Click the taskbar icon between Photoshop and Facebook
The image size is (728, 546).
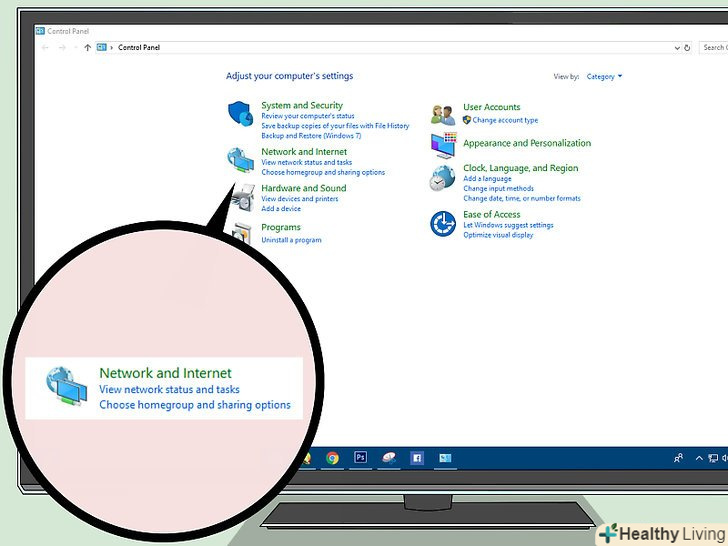[389, 458]
